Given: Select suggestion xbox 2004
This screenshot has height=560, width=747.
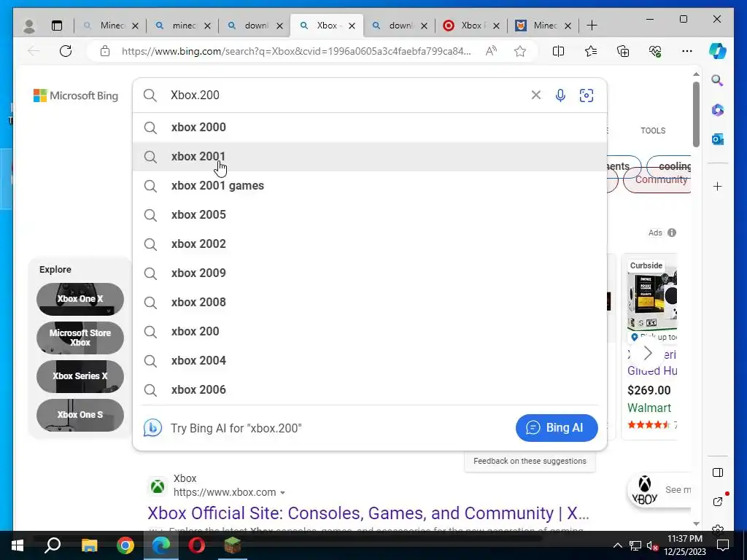Looking at the screenshot, I should [x=370, y=360].
